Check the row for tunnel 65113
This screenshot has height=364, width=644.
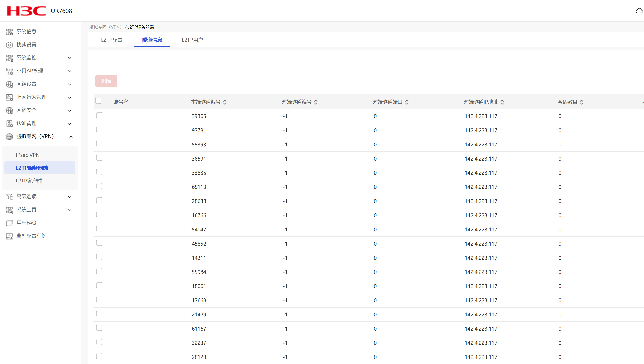pos(99,186)
